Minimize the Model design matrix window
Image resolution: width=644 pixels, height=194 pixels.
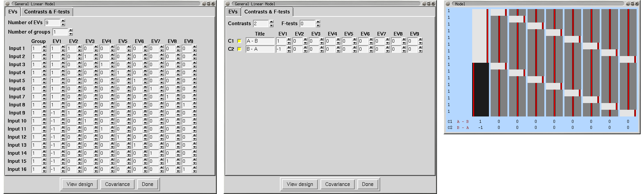[x=628, y=4]
